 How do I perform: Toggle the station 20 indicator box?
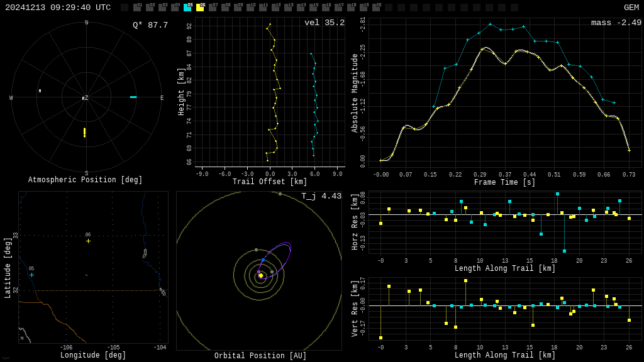click(x=376, y=8)
